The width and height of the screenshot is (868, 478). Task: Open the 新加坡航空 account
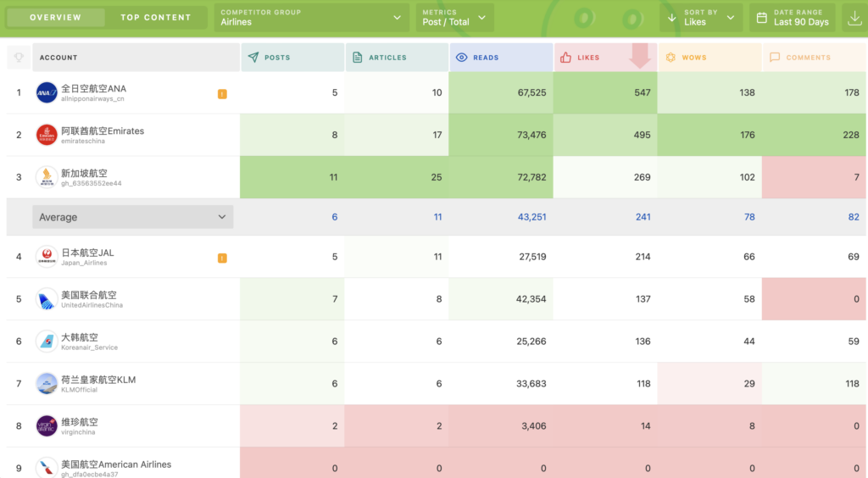pos(84,173)
